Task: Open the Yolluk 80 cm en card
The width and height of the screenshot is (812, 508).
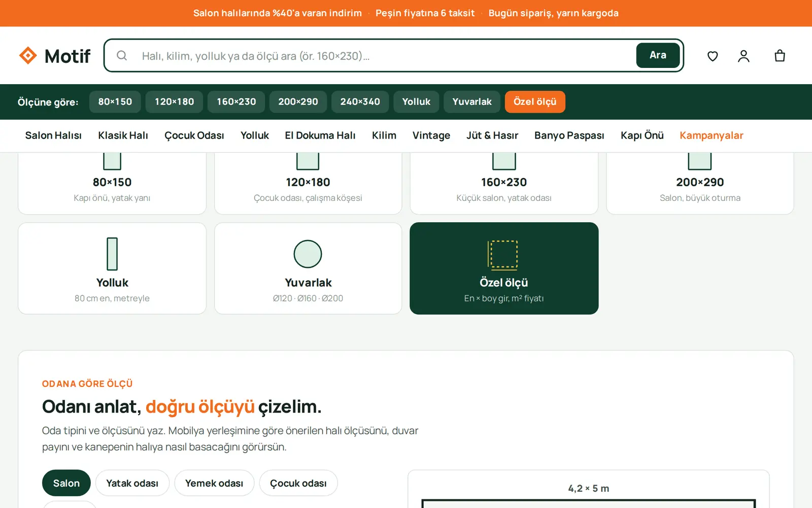Action: click(x=112, y=268)
